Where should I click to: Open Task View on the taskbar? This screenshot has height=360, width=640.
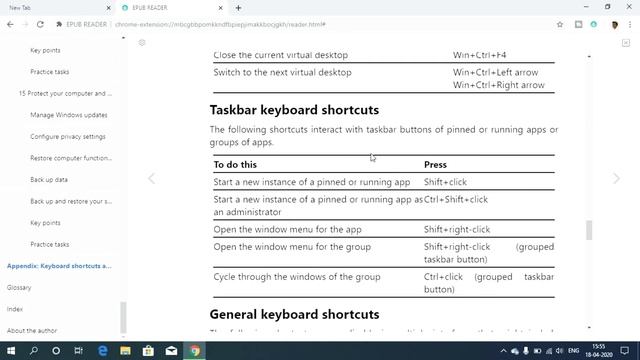(78, 351)
